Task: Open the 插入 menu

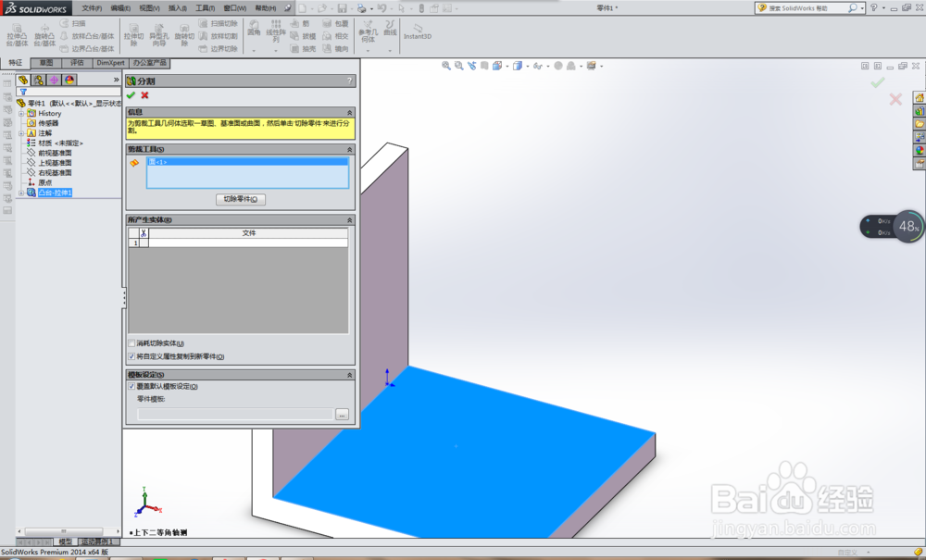Action: [178, 8]
